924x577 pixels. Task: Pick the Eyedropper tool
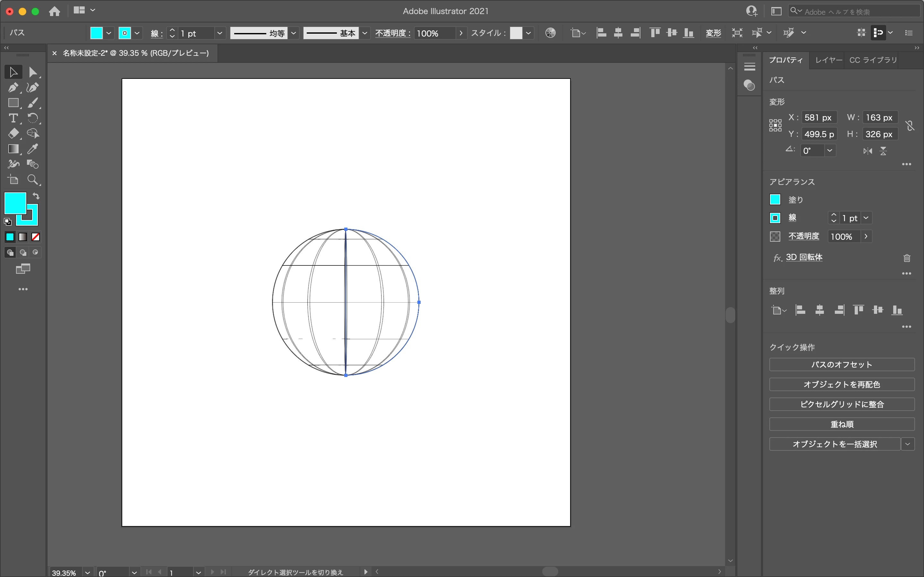[x=33, y=149]
